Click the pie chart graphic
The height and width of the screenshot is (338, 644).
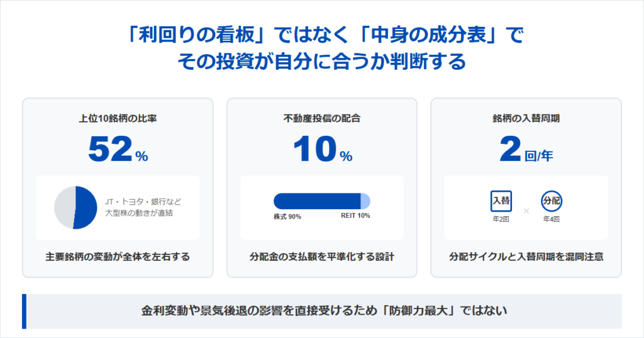pyautogui.click(x=74, y=207)
